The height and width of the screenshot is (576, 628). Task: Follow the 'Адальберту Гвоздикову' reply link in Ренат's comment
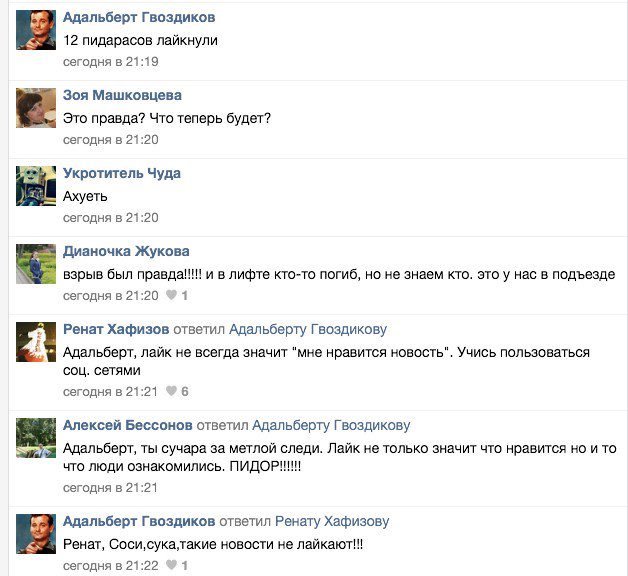[308, 329]
